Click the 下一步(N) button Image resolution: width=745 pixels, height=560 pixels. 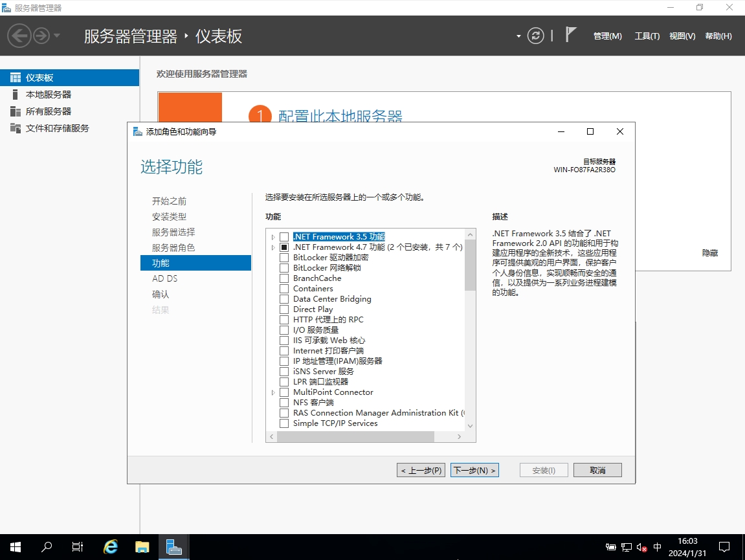474,471
